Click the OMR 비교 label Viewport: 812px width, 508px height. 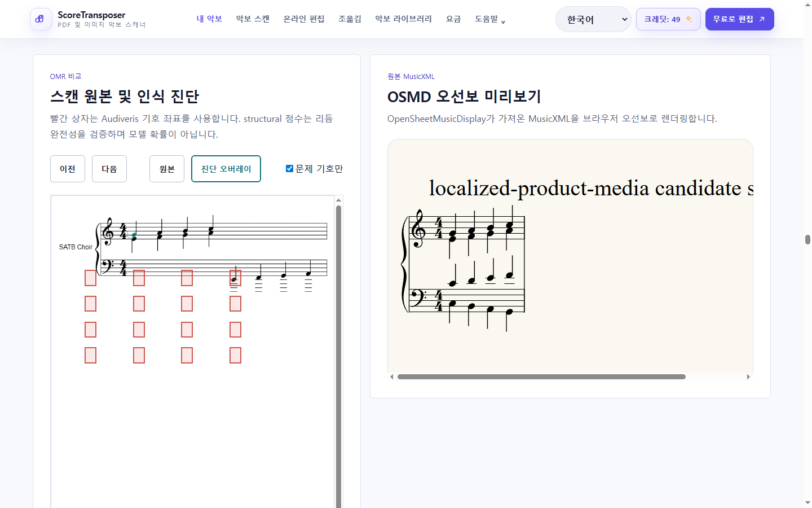pos(65,76)
